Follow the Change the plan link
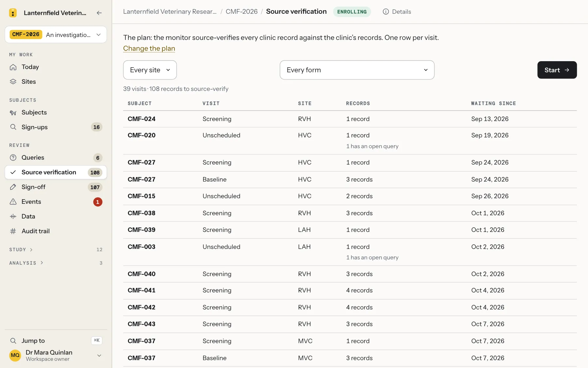 tap(149, 48)
